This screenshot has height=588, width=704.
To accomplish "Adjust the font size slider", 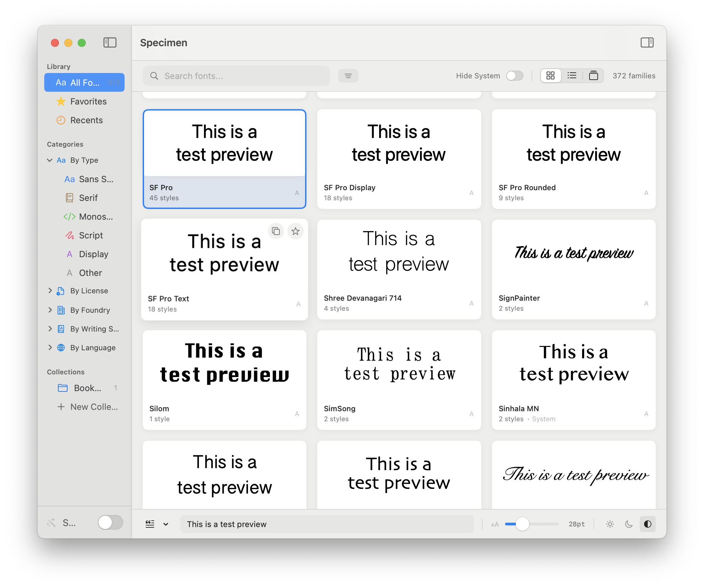I will 522,523.
